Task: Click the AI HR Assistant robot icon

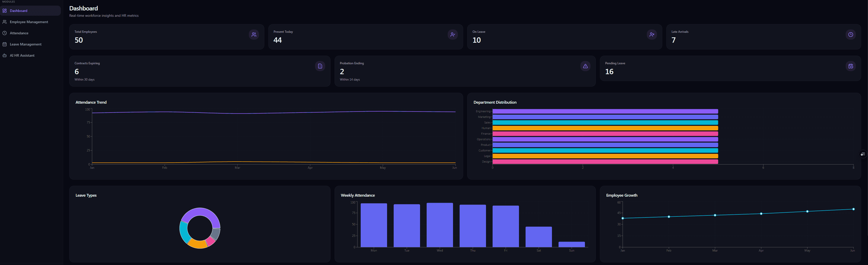Action: click(x=5, y=55)
